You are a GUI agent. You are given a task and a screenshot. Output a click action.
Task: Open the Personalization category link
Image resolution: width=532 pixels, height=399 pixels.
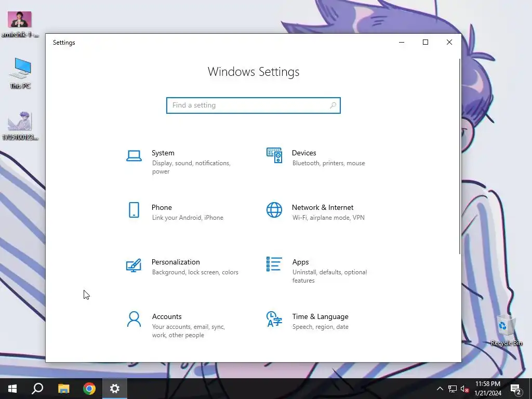[x=176, y=262]
